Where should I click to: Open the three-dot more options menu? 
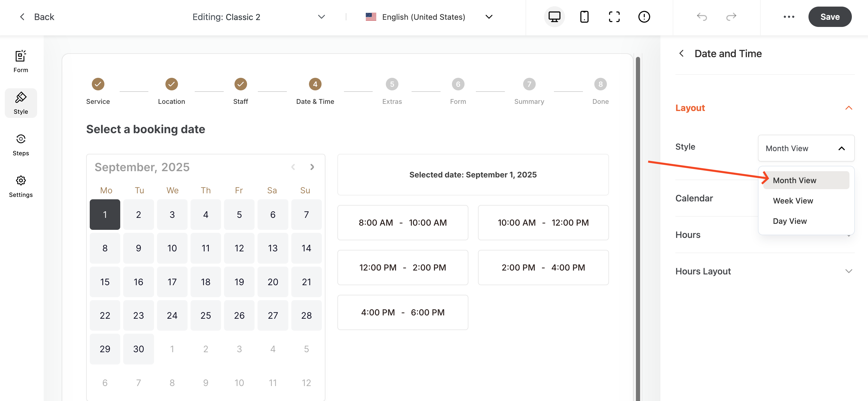(789, 17)
